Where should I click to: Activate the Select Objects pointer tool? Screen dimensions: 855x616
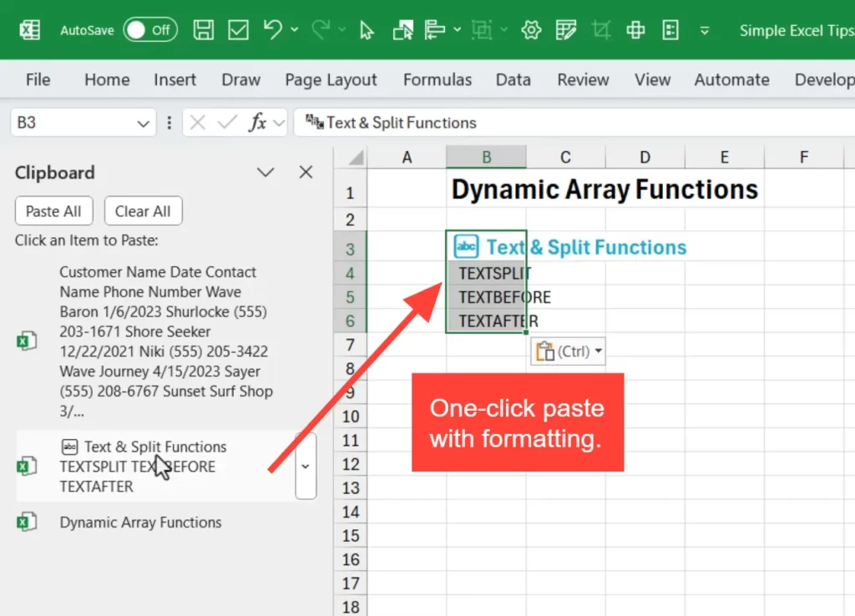[367, 30]
